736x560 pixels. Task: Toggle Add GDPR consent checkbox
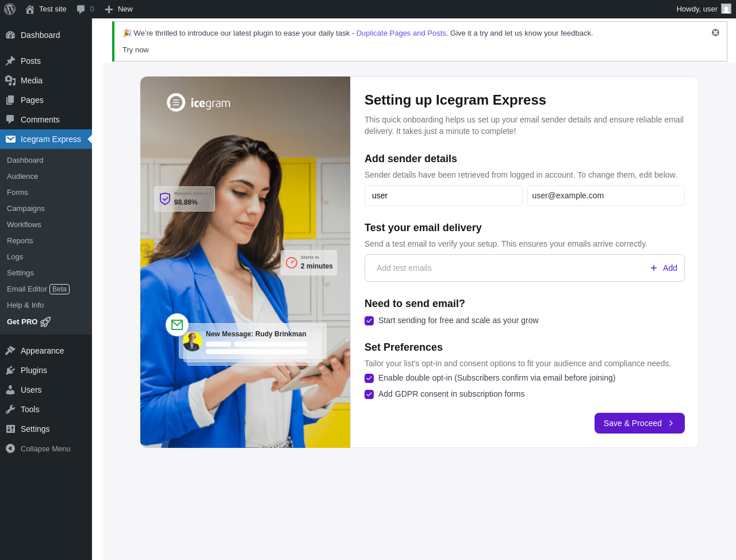[x=369, y=394]
